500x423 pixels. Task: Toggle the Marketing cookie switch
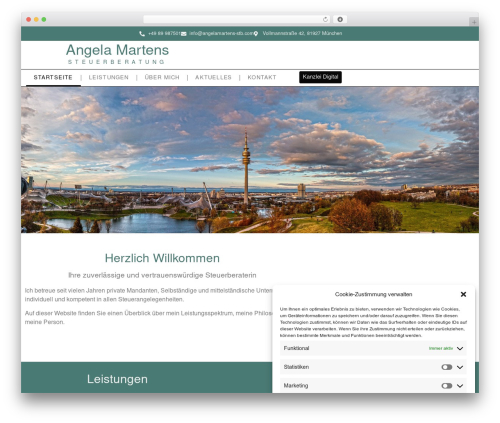tap(447, 386)
